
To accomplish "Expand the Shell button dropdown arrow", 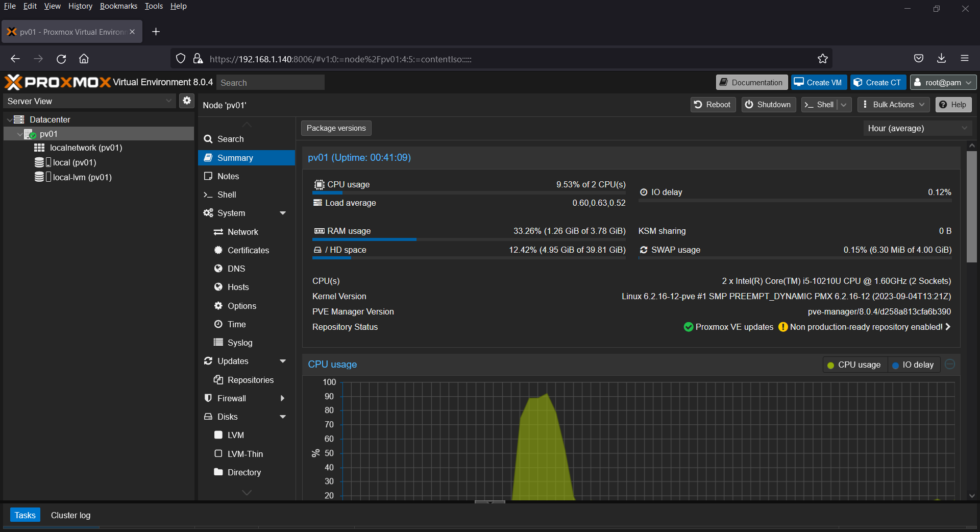I will pyautogui.click(x=844, y=105).
